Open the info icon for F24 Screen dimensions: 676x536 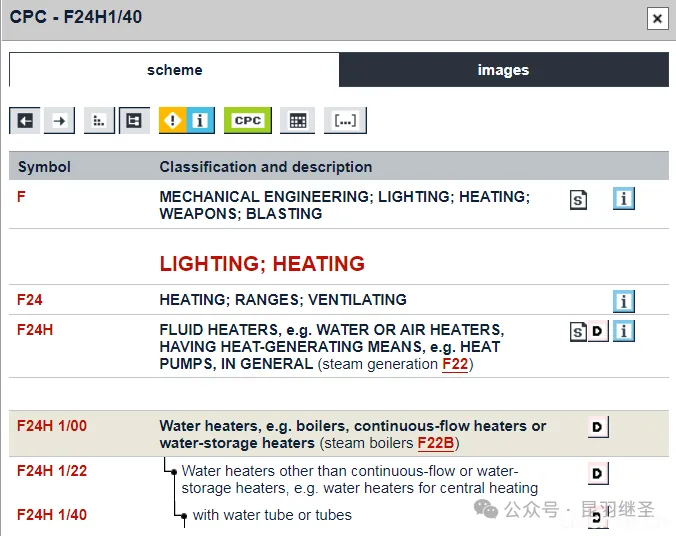(x=624, y=301)
